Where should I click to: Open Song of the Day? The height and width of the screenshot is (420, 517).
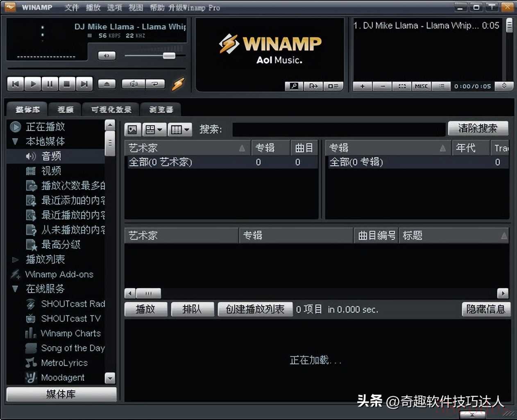[73, 348]
